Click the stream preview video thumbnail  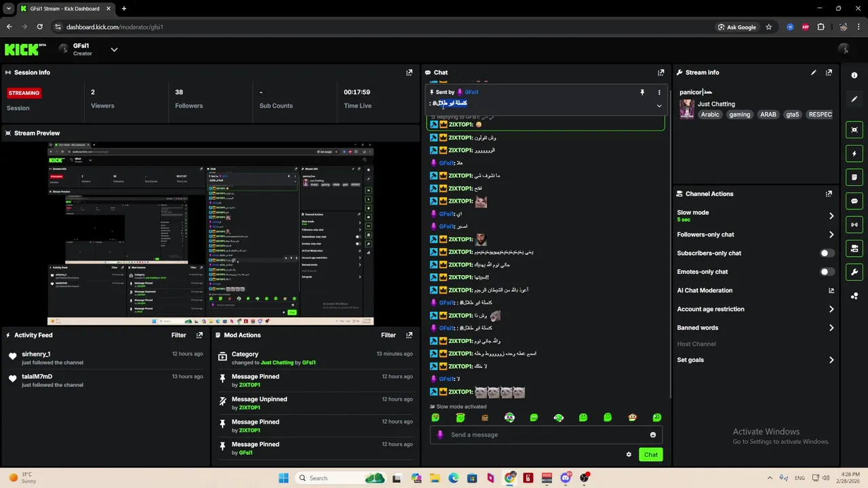210,234
